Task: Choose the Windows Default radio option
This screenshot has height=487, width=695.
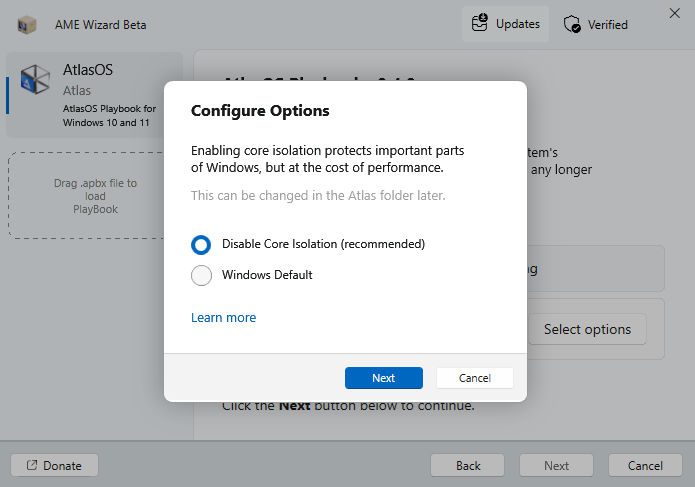Action: pyautogui.click(x=202, y=275)
